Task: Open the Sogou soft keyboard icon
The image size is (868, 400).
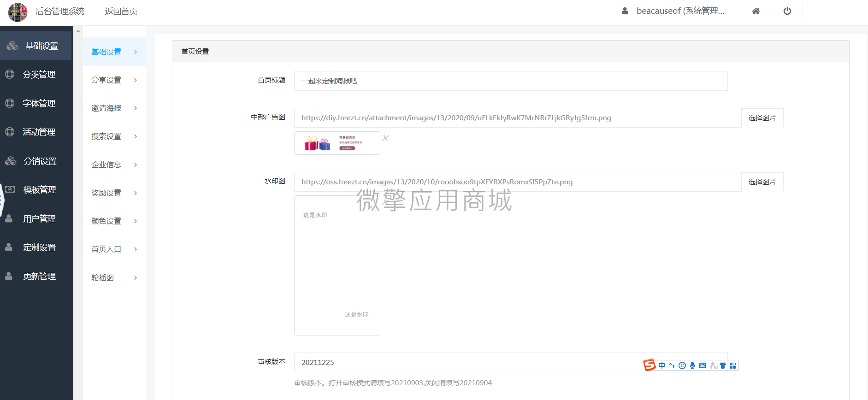Action: [702, 365]
